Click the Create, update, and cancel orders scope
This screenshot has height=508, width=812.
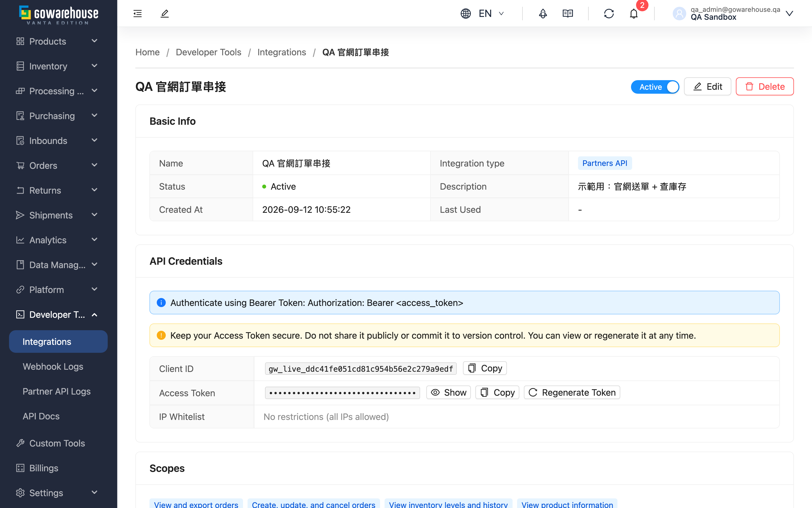point(314,504)
